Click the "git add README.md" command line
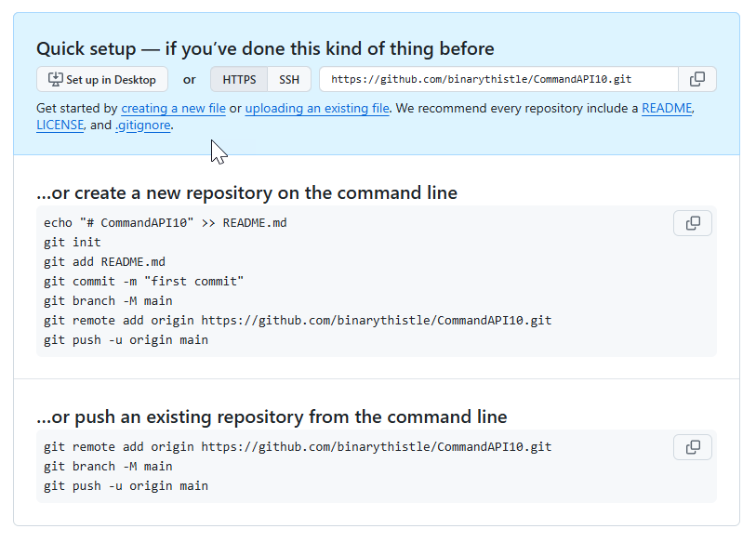756x542 pixels. coord(104,262)
